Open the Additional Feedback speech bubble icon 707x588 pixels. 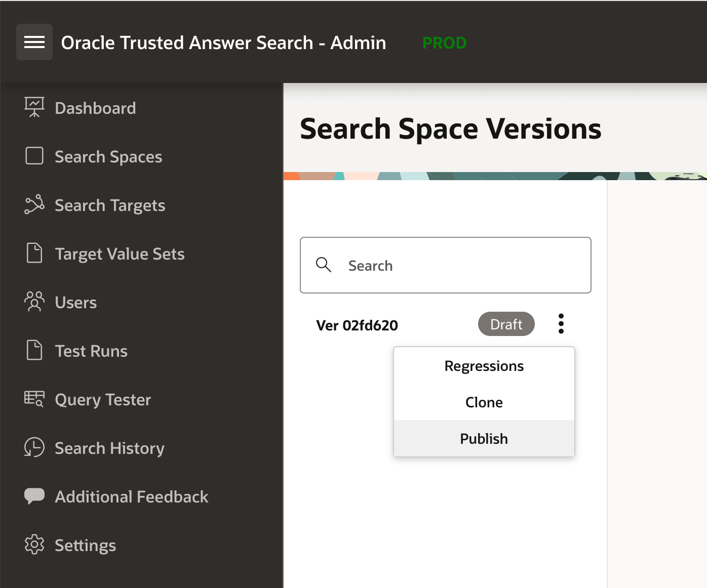tap(34, 496)
